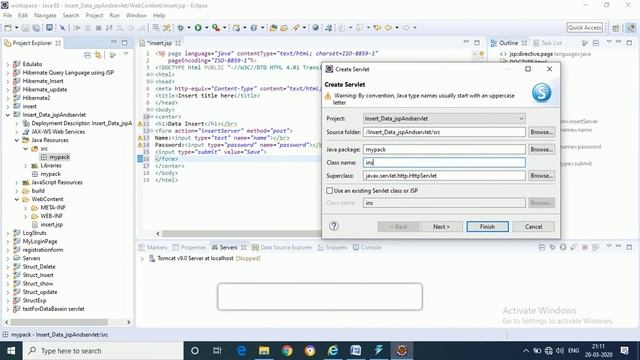Click the Collapse All icon in Project Explorer
The image size is (640, 360).
pyautogui.click(x=87, y=55)
